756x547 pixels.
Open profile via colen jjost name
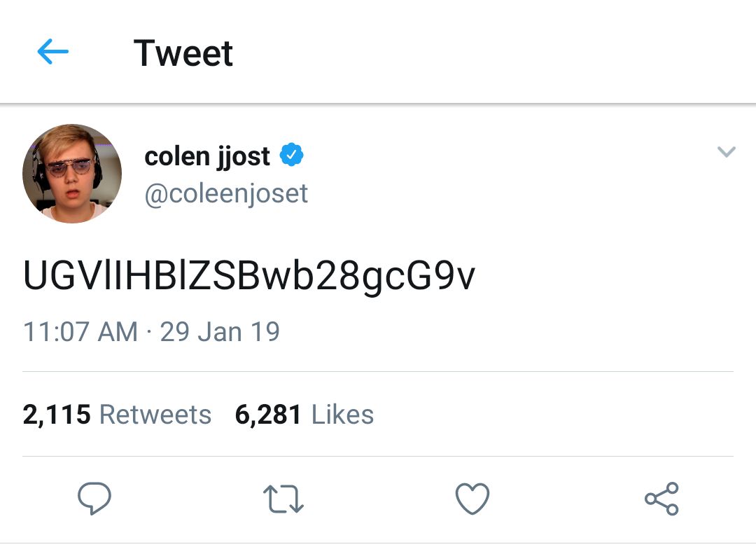206,156
